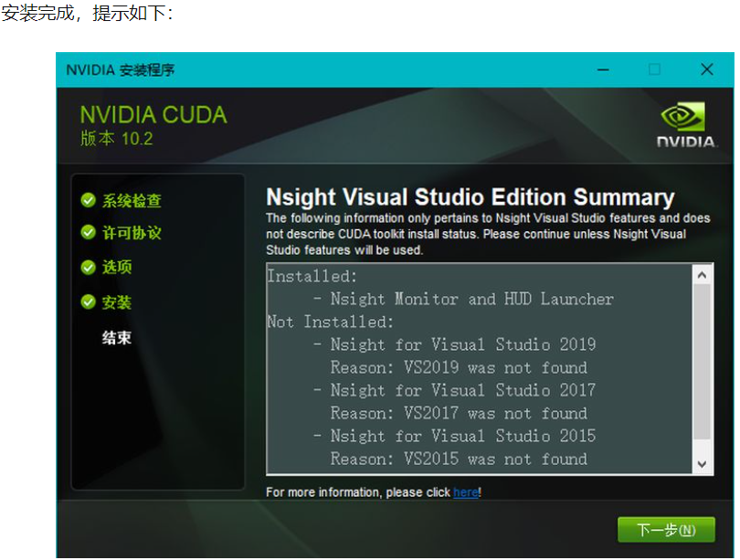This screenshot has width=740, height=560.
Task: Open the here hyperlink for more information
Action: click(x=466, y=492)
